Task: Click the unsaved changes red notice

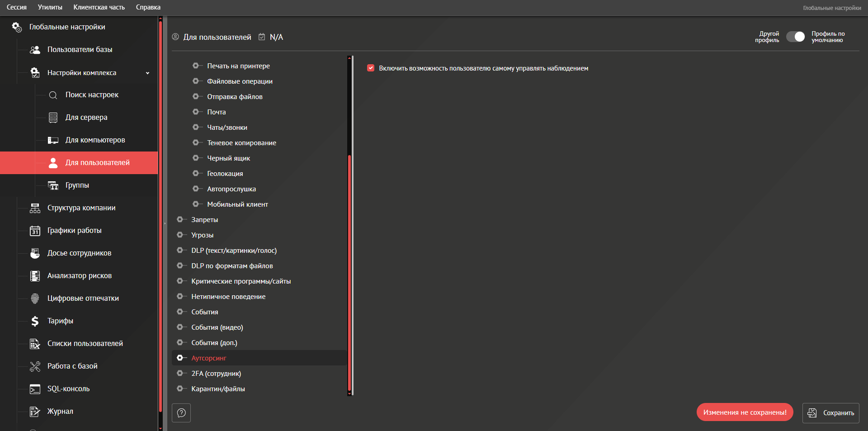Action: pos(745,412)
